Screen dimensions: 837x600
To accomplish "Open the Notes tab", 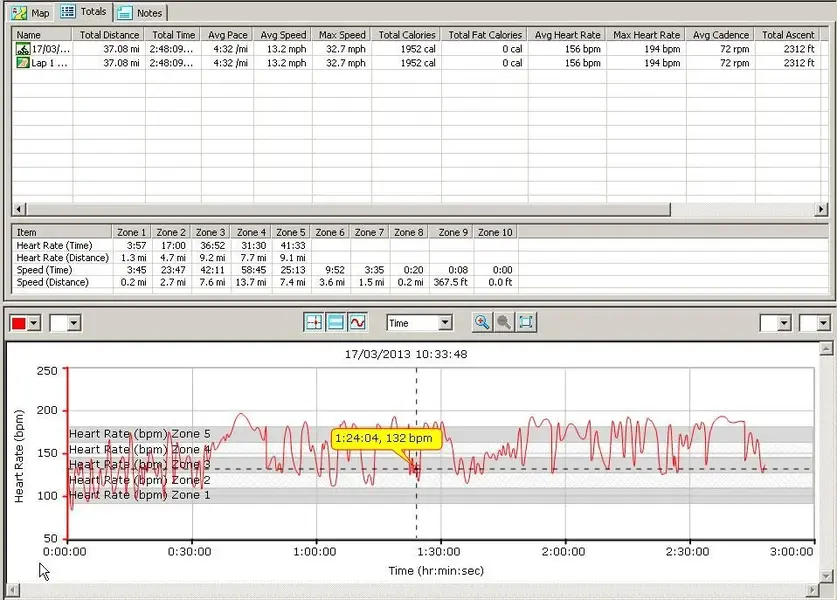I will point(140,12).
